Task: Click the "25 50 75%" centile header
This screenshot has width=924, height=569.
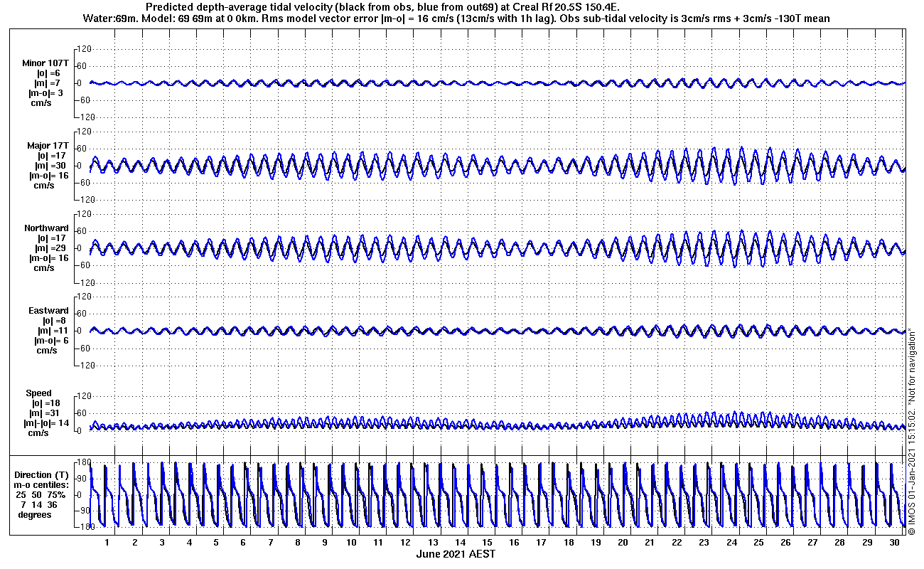Action: (x=41, y=494)
